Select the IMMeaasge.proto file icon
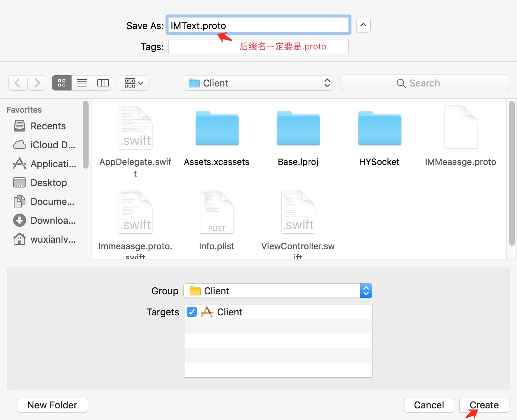The height and width of the screenshot is (420, 517). tap(461, 127)
